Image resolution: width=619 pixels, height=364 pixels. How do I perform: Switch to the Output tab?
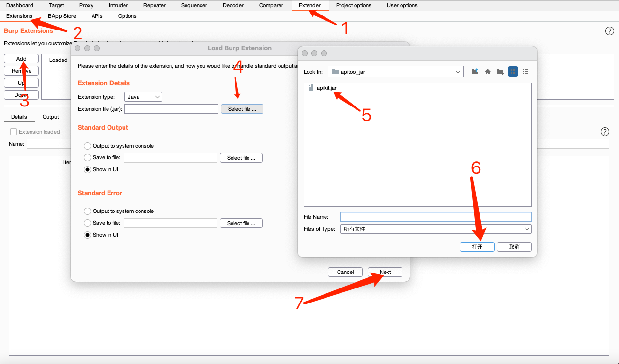(50, 117)
